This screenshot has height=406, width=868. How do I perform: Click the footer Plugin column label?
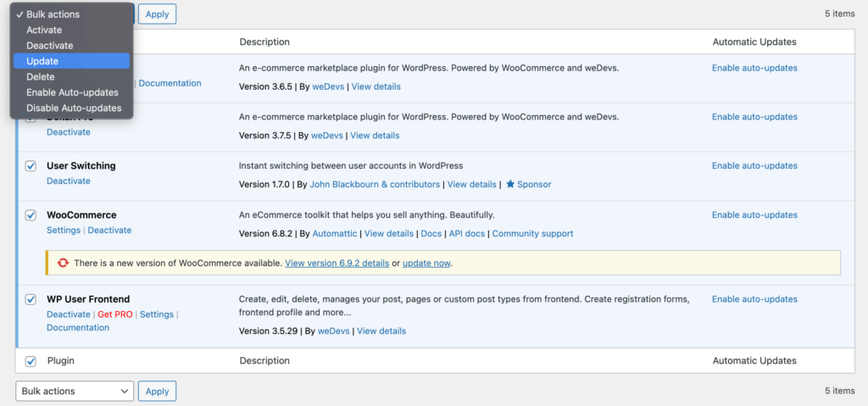click(61, 360)
